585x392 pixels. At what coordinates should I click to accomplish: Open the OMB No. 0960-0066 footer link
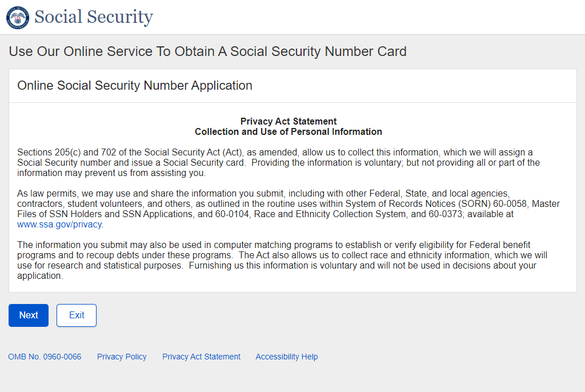45,357
